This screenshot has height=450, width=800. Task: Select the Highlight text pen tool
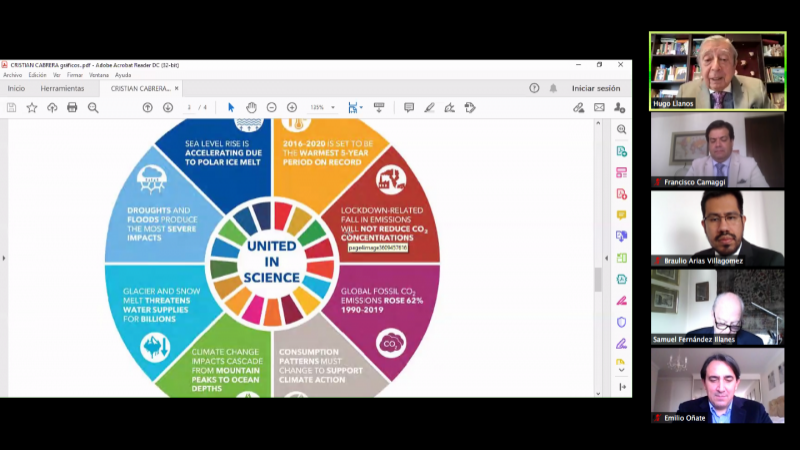pos(429,108)
